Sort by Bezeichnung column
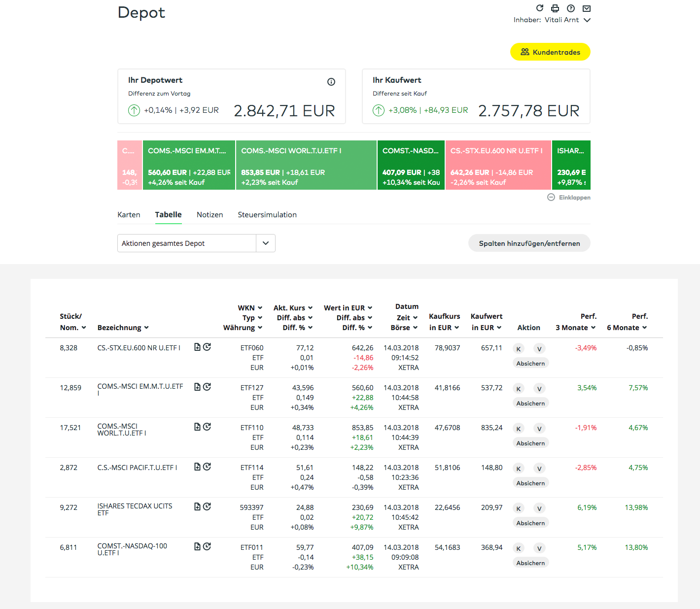 coord(123,328)
